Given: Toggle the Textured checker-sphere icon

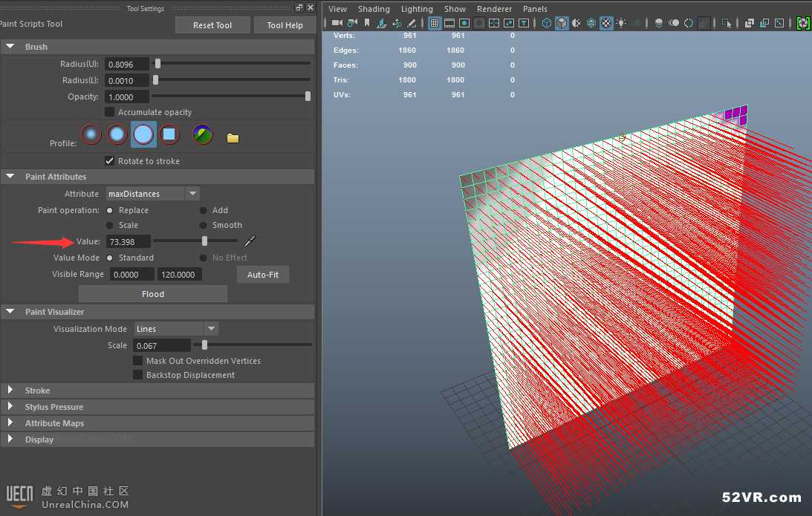Looking at the screenshot, I should point(606,23).
